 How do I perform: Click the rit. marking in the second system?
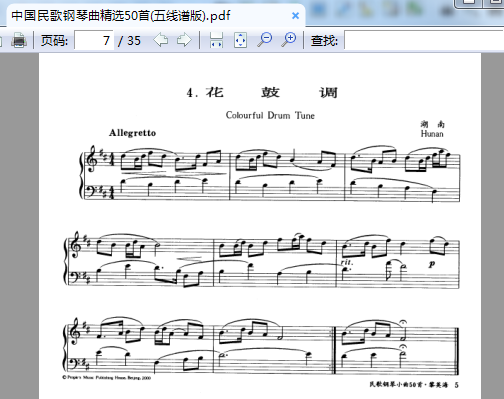347,262
